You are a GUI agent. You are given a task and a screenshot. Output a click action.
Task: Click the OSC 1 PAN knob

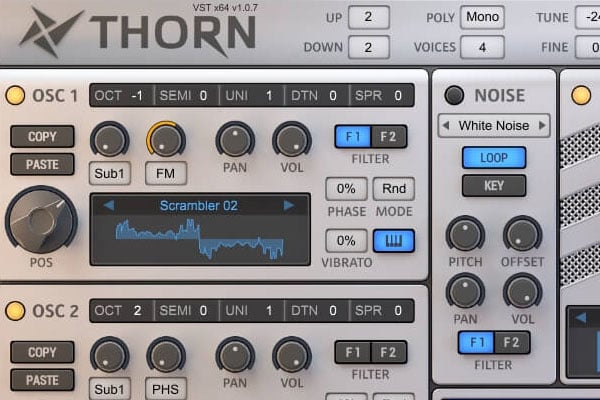(x=235, y=140)
